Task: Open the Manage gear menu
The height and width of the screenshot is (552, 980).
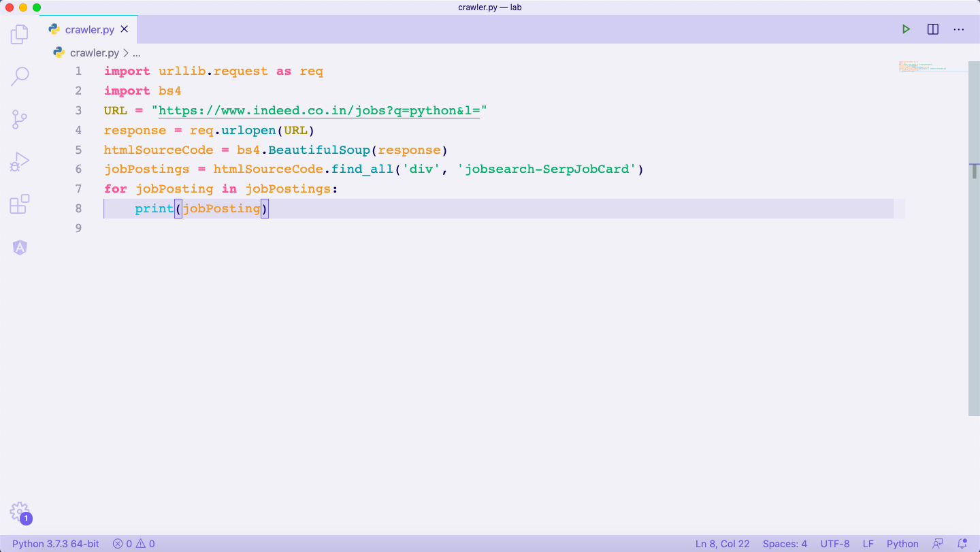Action: click(x=20, y=512)
